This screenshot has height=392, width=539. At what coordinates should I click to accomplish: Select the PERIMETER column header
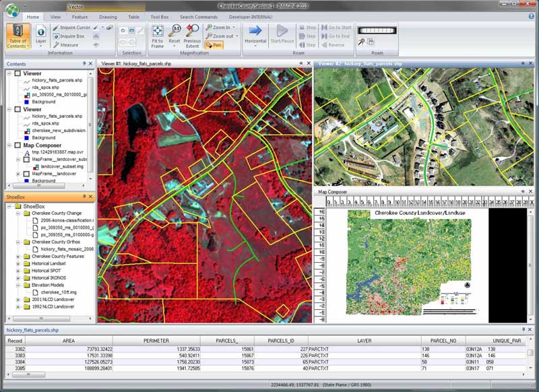[x=156, y=341]
